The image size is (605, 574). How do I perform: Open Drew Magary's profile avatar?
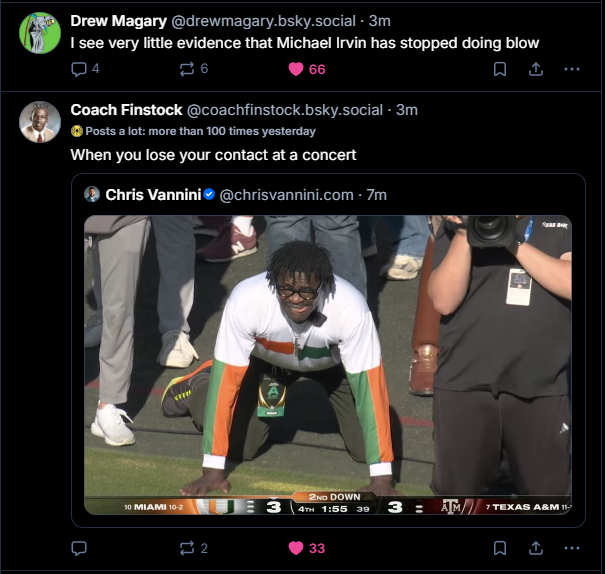point(40,33)
